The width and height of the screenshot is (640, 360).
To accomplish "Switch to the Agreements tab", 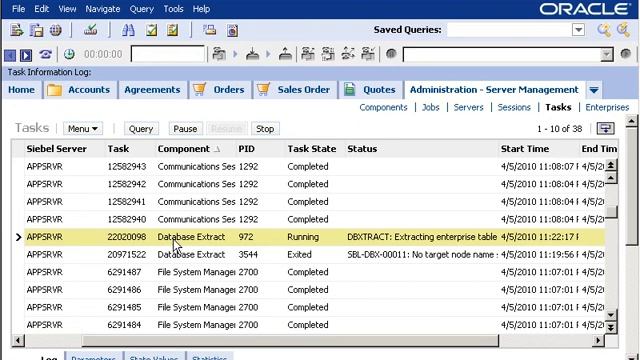I will point(152,90).
